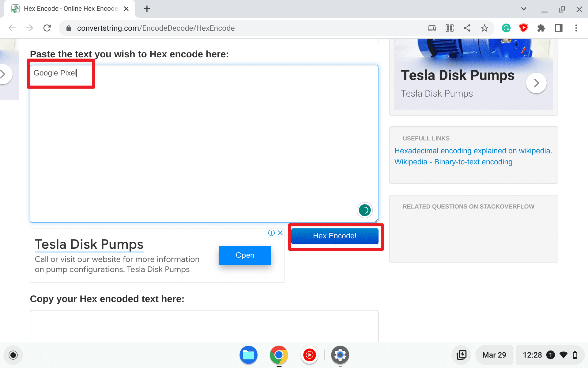The image size is (588, 368).
Task: Click the ad info icon
Action: tap(271, 233)
